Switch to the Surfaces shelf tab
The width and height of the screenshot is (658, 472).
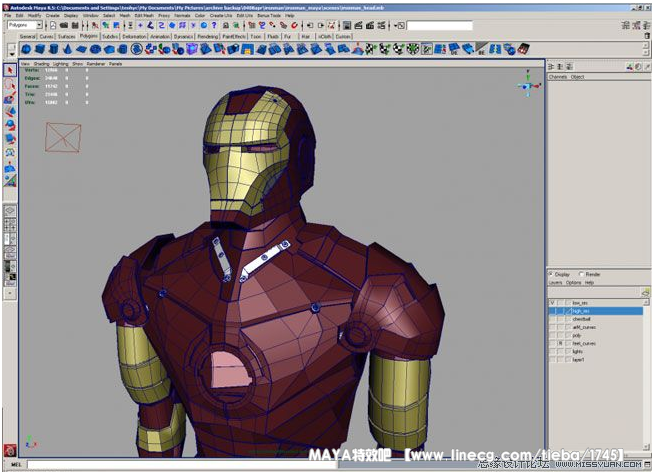[66, 37]
